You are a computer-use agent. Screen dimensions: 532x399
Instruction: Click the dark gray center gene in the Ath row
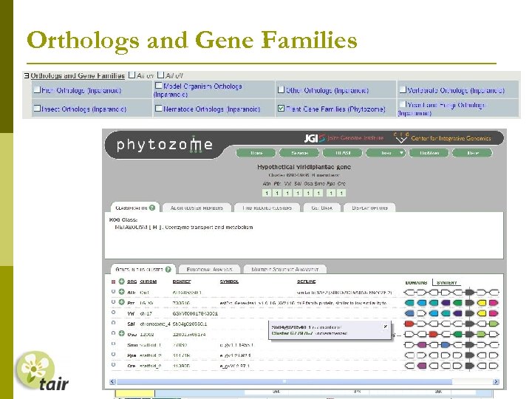coord(470,292)
